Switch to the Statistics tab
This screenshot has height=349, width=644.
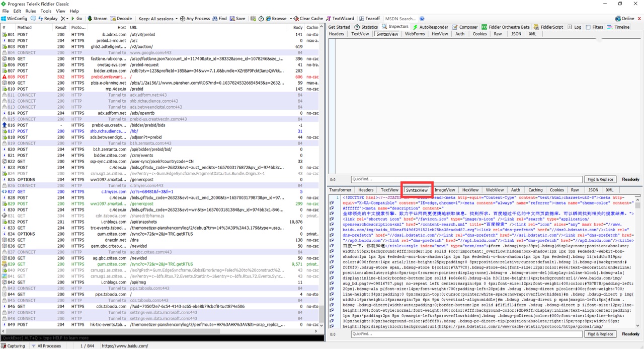[366, 27]
